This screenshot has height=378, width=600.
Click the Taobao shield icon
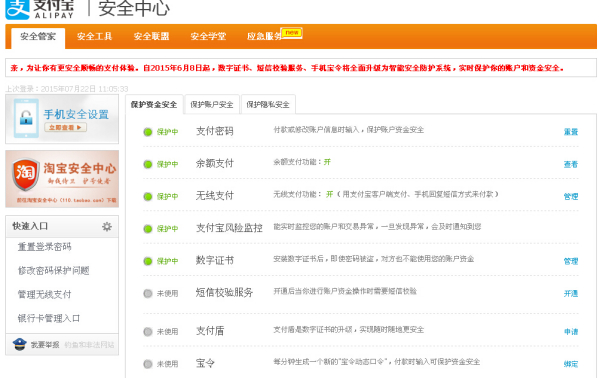click(26, 174)
